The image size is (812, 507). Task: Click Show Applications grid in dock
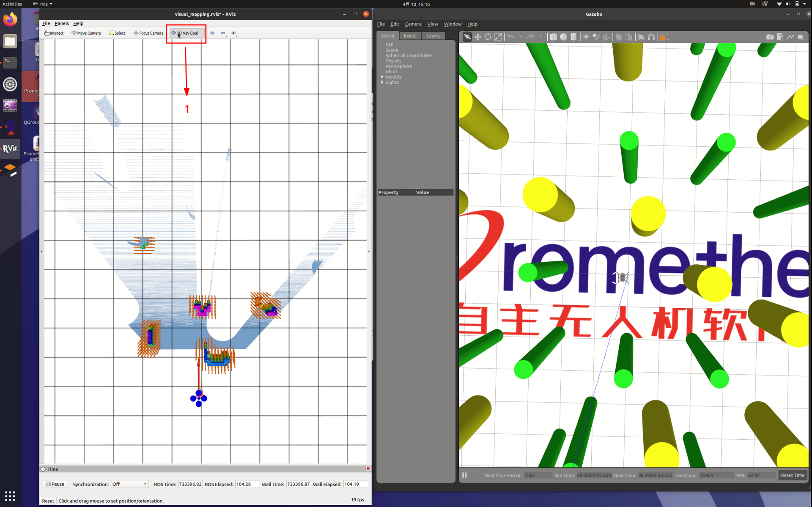point(10,496)
